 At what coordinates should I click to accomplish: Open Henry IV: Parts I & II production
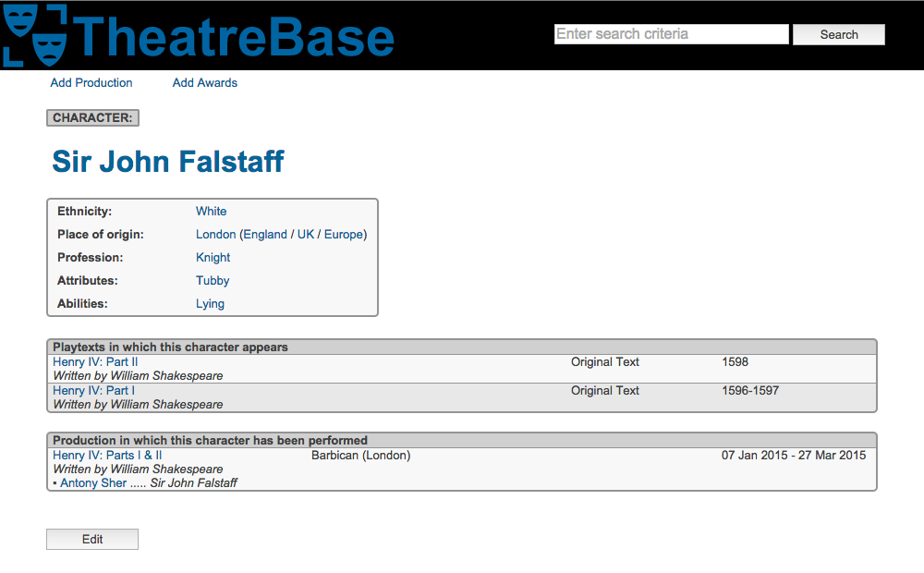tap(107, 456)
